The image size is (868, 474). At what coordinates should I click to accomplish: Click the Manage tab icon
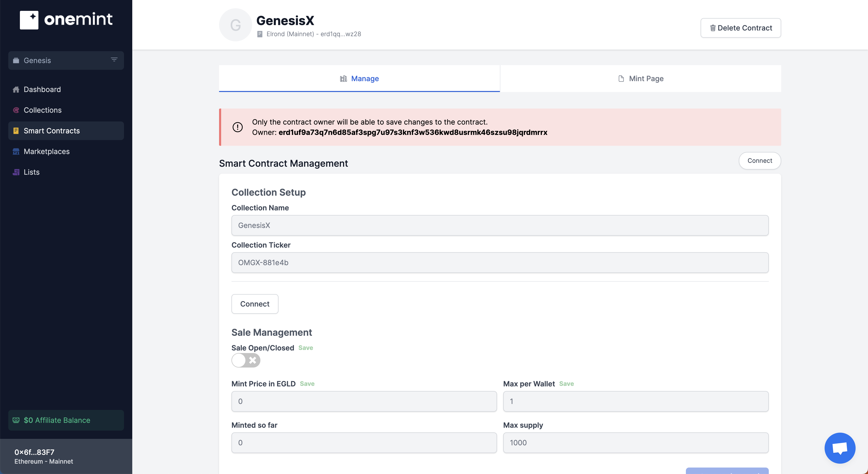[x=343, y=79]
